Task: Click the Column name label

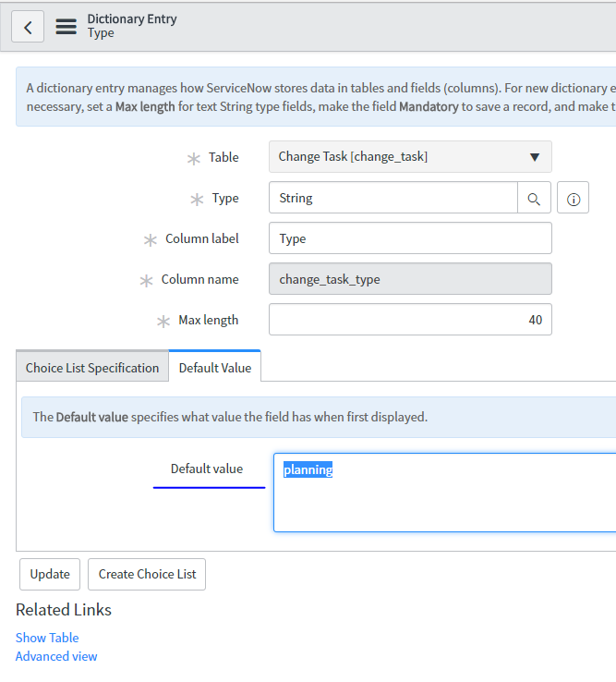Action: click(200, 279)
